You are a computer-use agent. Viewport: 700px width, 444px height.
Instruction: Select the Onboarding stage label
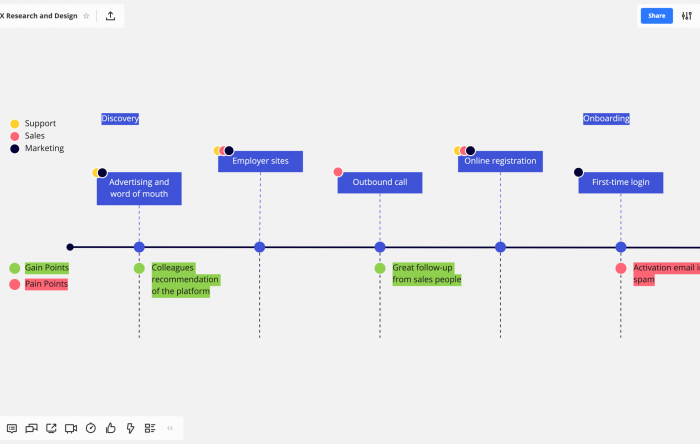[x=606, y=119]
